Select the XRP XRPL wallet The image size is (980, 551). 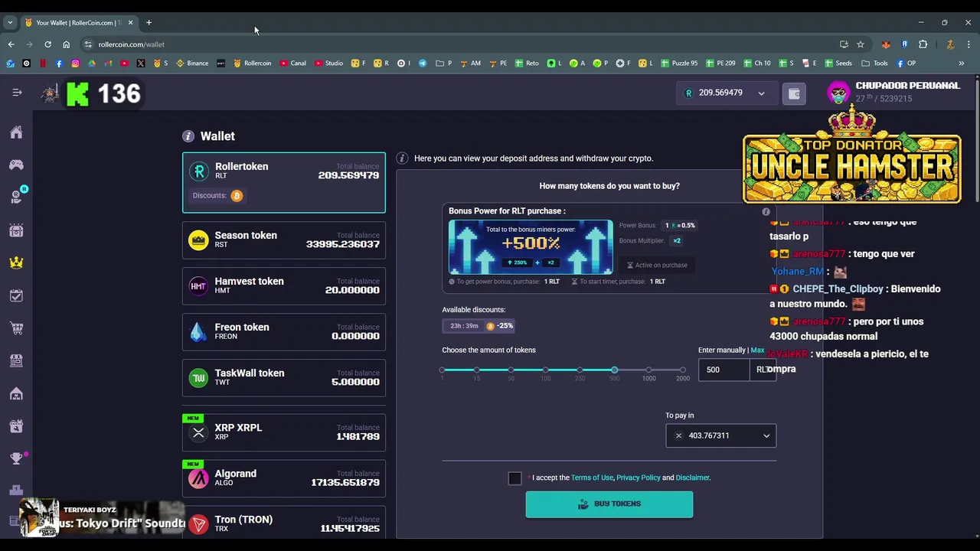(284, 432)
